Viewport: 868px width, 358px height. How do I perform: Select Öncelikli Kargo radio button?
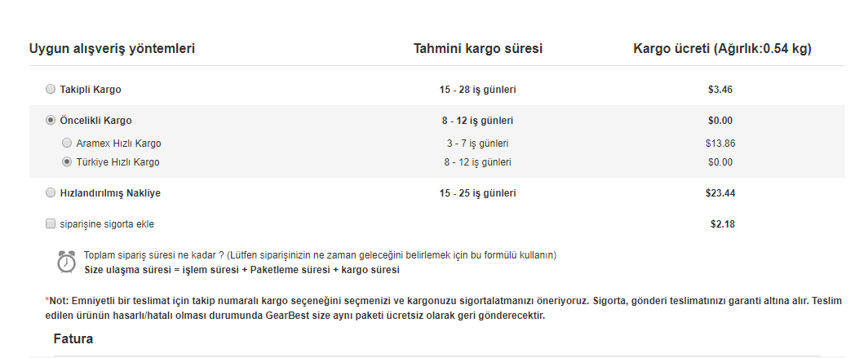point(51,120)
